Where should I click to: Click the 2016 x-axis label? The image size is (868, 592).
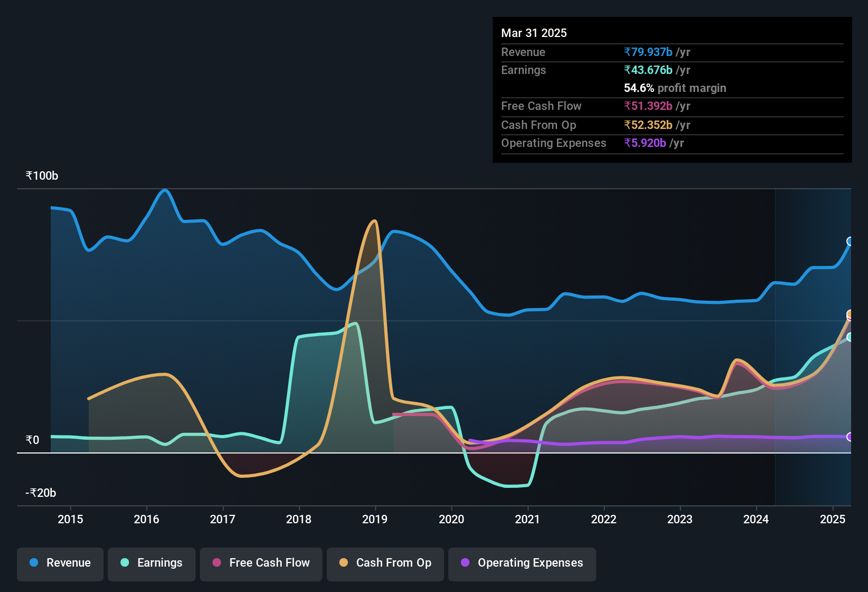[146, 519]
